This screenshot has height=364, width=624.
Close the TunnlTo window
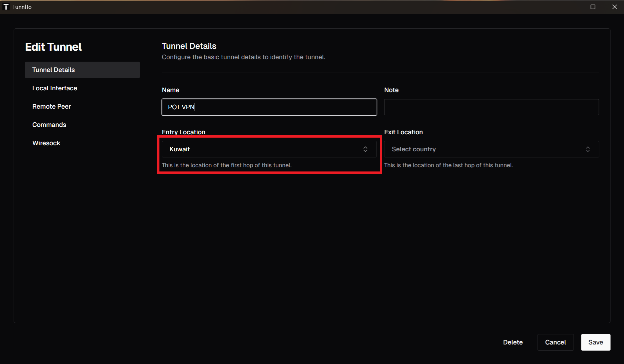(x=615, y=7)
